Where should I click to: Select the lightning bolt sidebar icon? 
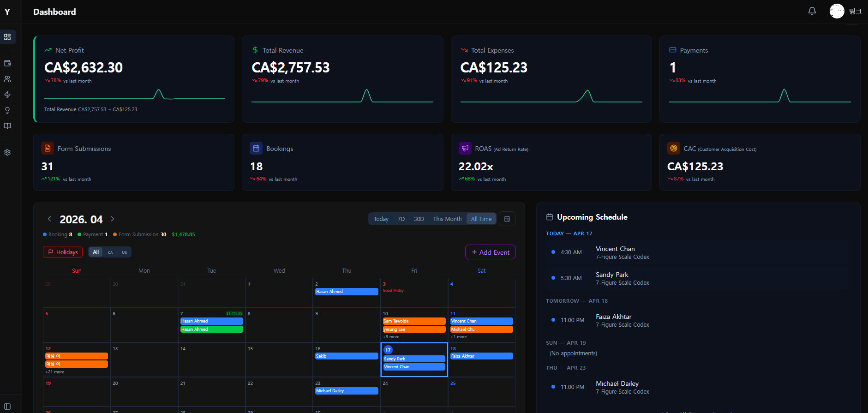7,95
